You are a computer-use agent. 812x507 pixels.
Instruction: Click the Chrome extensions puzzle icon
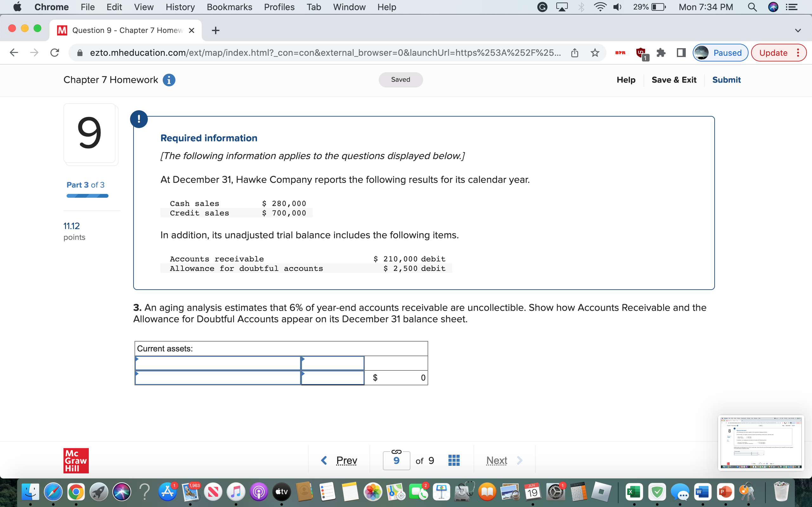coord(661,52)
